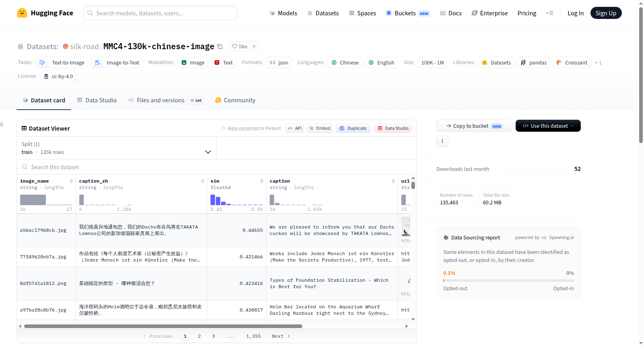Click the magnifier in dataset search

tap(25, 167)
